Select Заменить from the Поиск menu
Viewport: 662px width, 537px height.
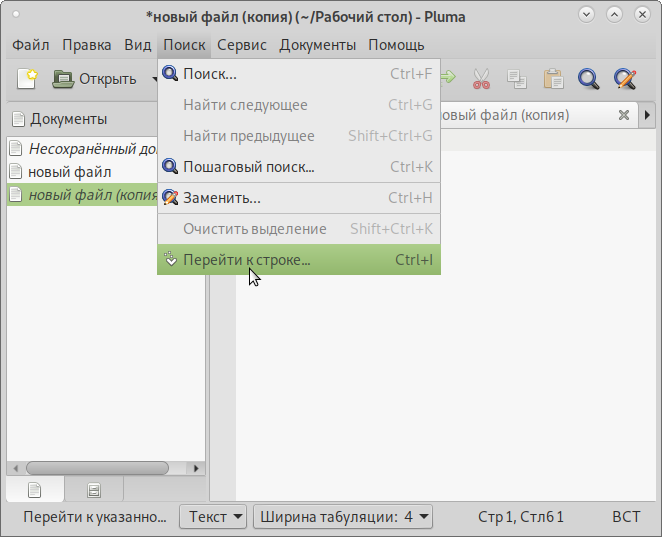[x=221, y=198]
